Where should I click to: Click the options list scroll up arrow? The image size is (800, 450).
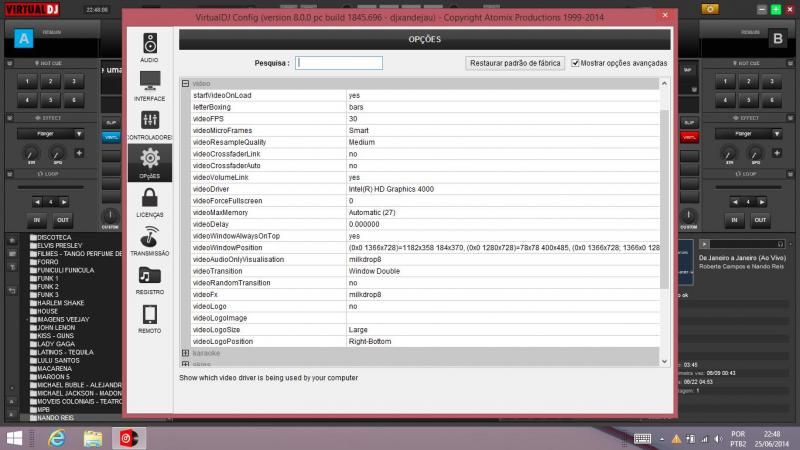click(x=664, y=83)
